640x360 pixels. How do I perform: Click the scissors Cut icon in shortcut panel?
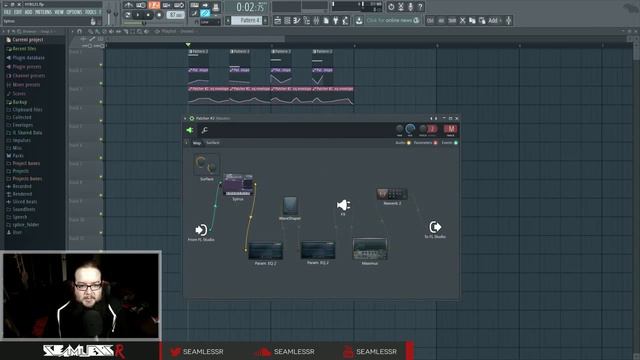462,20
